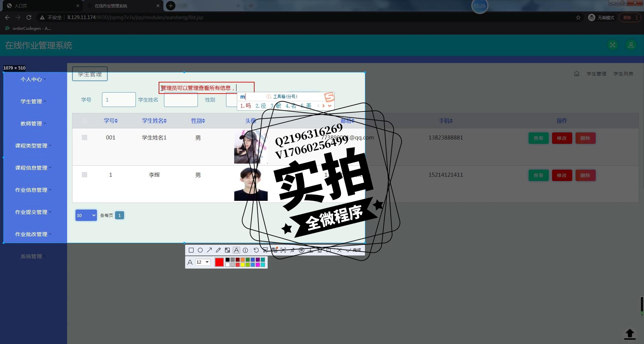Pick the yellow color swatch
Screen dimensions: 644x344
tap(243, 265)
